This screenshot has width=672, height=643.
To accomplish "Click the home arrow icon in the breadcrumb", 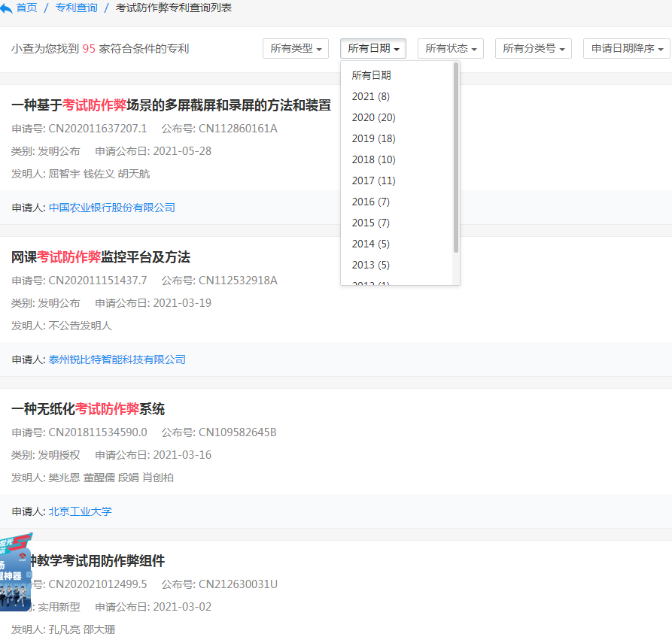I will pyautogui.click(x=8, y=8).
